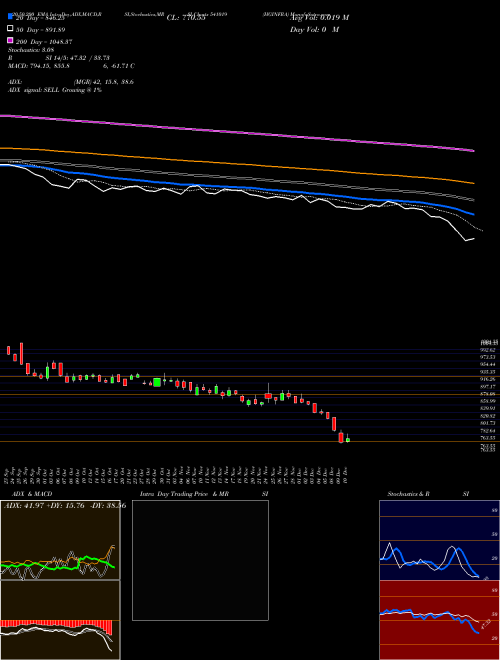Select the '50 Day = 891.89' label

40,30
